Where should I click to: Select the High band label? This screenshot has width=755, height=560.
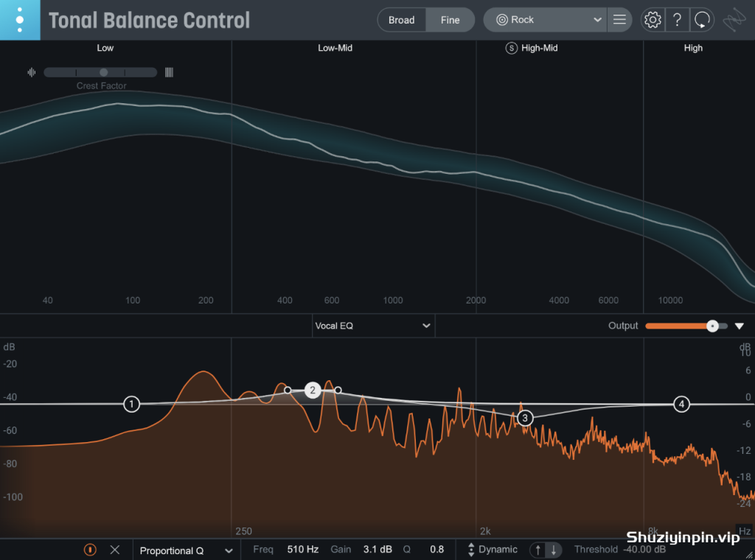[693, 48]
